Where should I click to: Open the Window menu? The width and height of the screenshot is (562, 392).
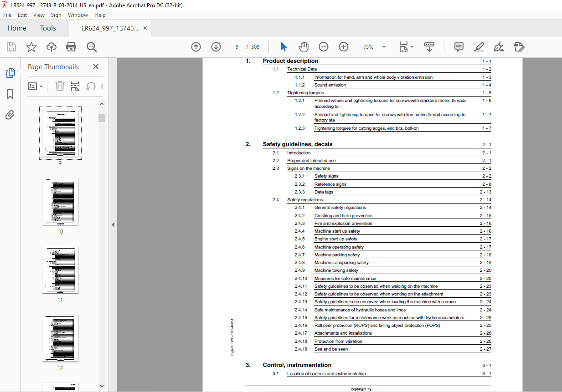point(78,15)
